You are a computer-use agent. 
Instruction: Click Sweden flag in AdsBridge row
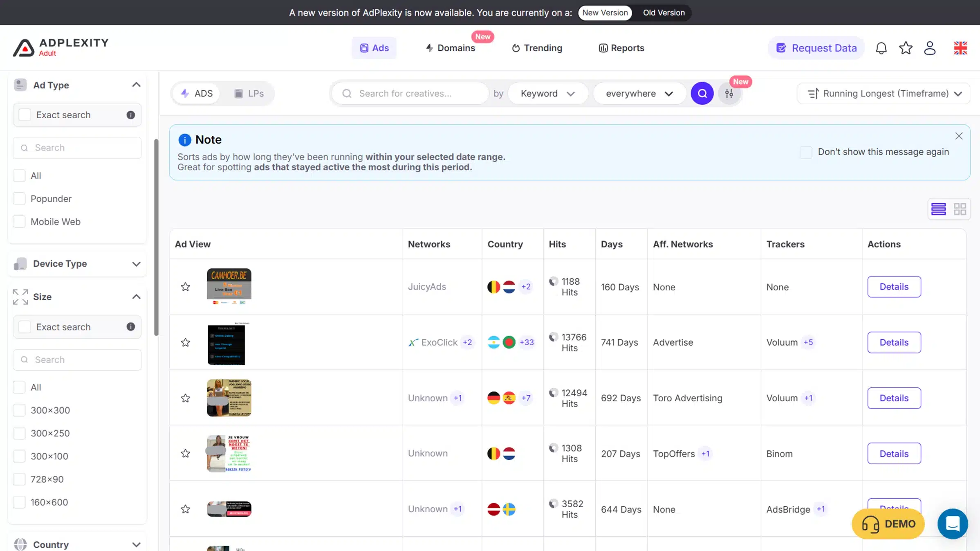coord(509,509)
